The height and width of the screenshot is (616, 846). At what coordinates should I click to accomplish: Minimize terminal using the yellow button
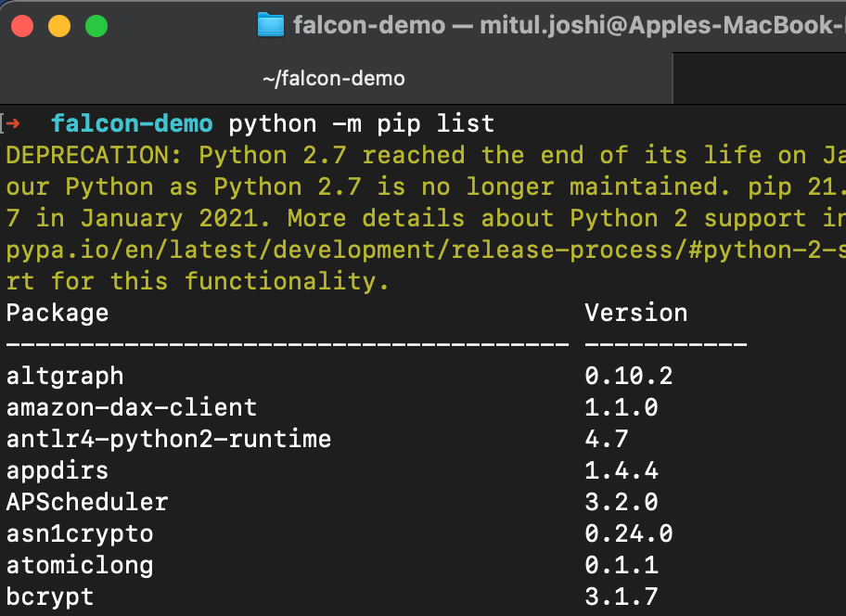(59, 26)
